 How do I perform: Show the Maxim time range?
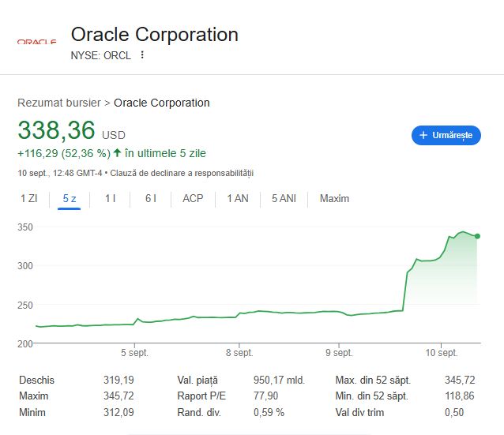click(x=334, y=198)
